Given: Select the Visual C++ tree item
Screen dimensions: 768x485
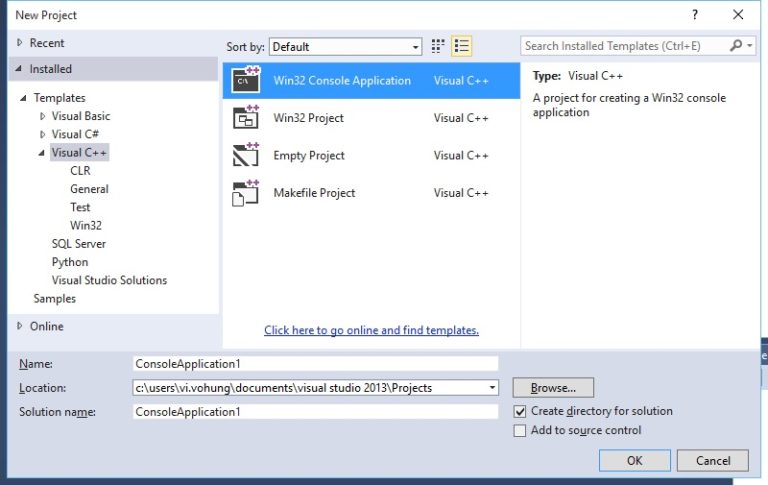Looking at the screenshot, I should [79, 152].
